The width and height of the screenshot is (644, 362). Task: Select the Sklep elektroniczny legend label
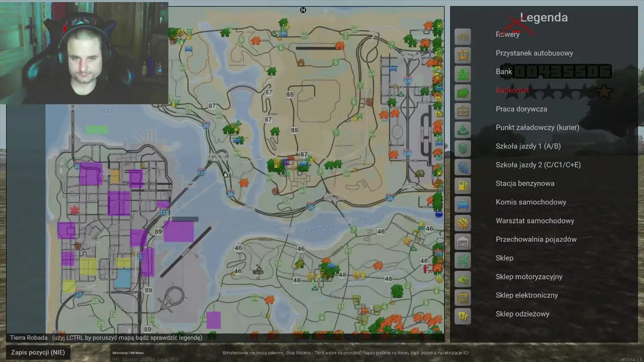click(x=527, y=295)
